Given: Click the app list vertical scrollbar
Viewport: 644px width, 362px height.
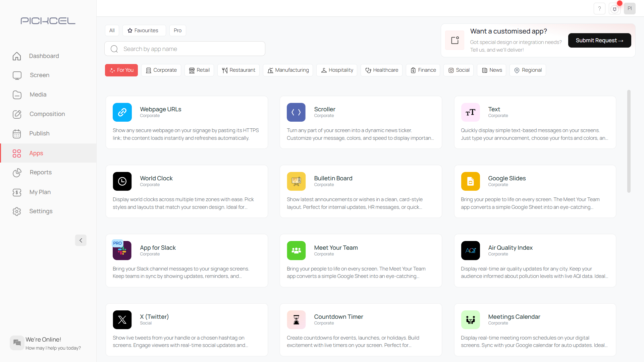Looking at the screenshot, I should coord(629,141).
